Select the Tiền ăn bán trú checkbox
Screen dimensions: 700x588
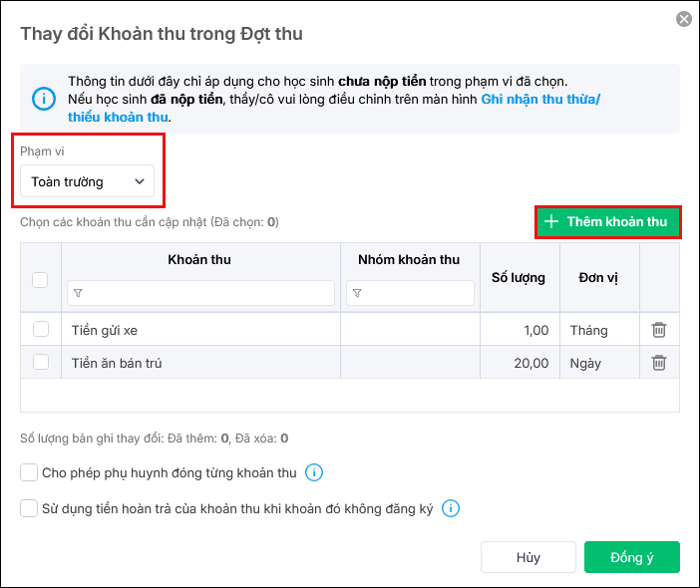(41, 363)
